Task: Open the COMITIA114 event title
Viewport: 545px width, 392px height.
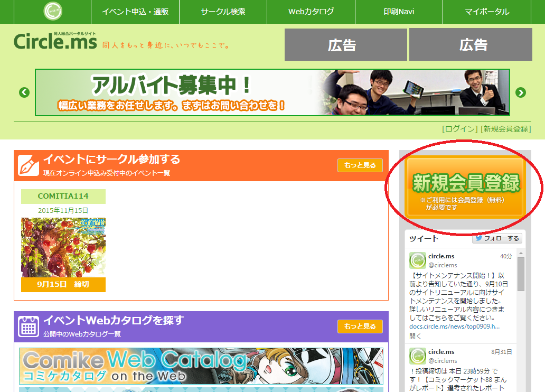Action: pyautogui.click(x=63, y=196)
